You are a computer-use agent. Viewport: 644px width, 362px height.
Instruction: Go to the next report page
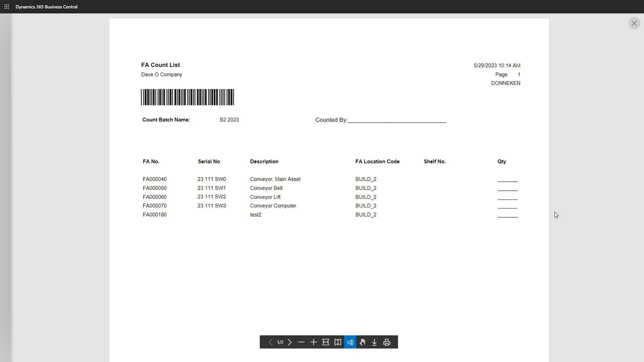pyautogui.click(x=290, y=342)
